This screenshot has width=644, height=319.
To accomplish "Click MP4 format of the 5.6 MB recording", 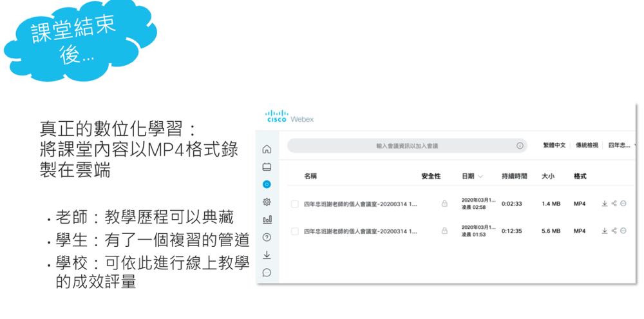I will coord(580,231).
